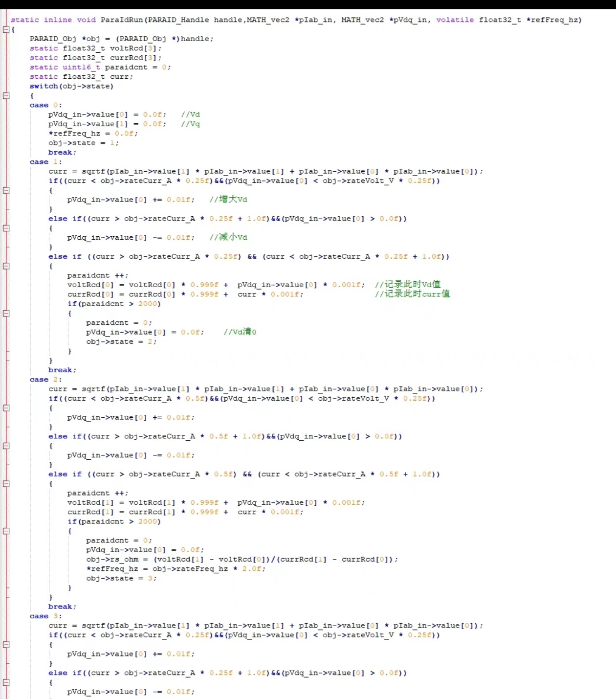This screenshot has width=616, height=699.
Task: Fold the case 1 block starting with voltRcd[0] update
Action: 6,266
